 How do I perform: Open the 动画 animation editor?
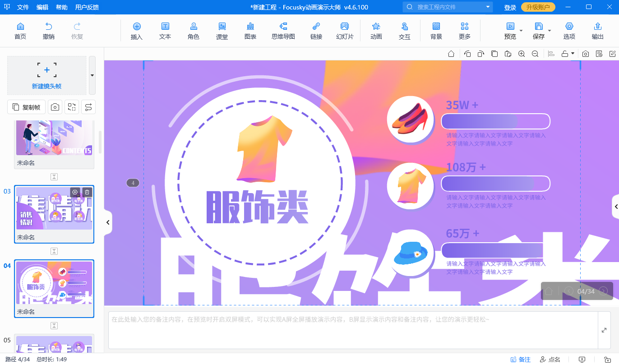pos(376,31)
